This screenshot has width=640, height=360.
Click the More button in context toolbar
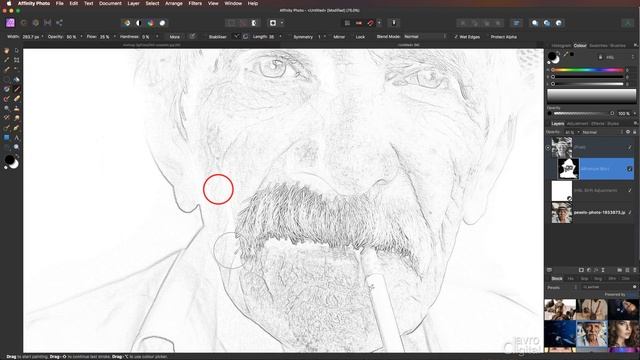(175, 37)
